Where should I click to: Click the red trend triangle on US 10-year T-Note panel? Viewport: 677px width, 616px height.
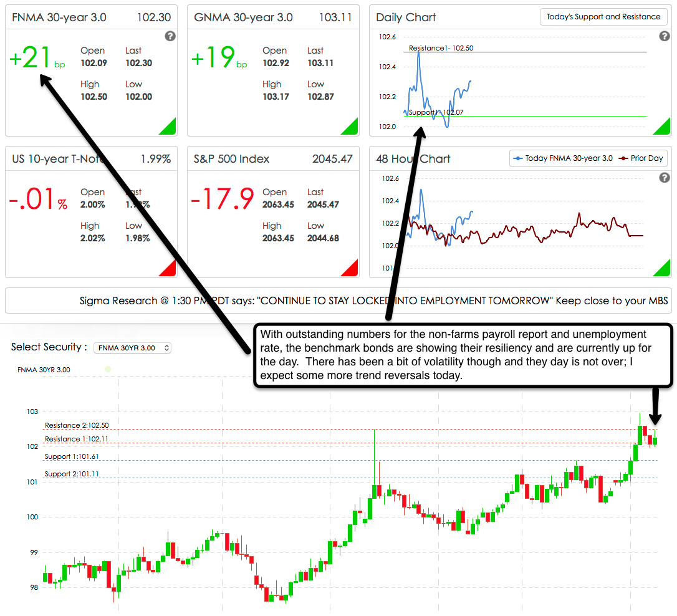(x=168, y=268)
